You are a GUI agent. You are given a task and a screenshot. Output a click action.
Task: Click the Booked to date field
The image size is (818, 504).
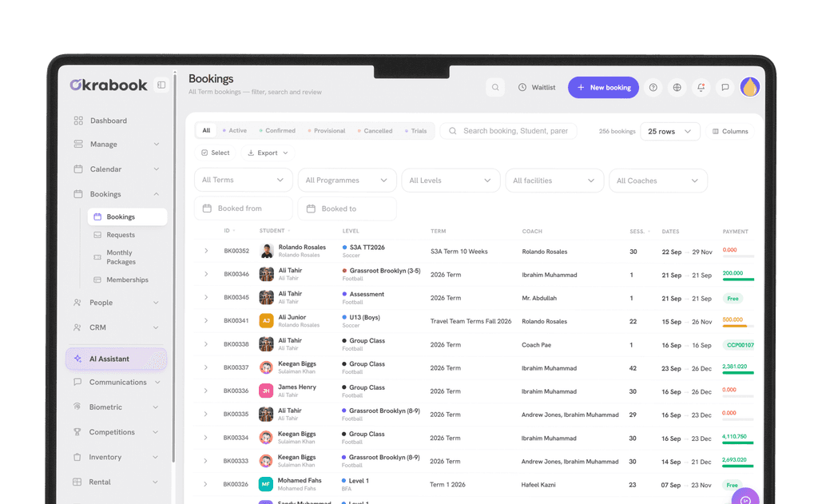[x=347, y=208]
